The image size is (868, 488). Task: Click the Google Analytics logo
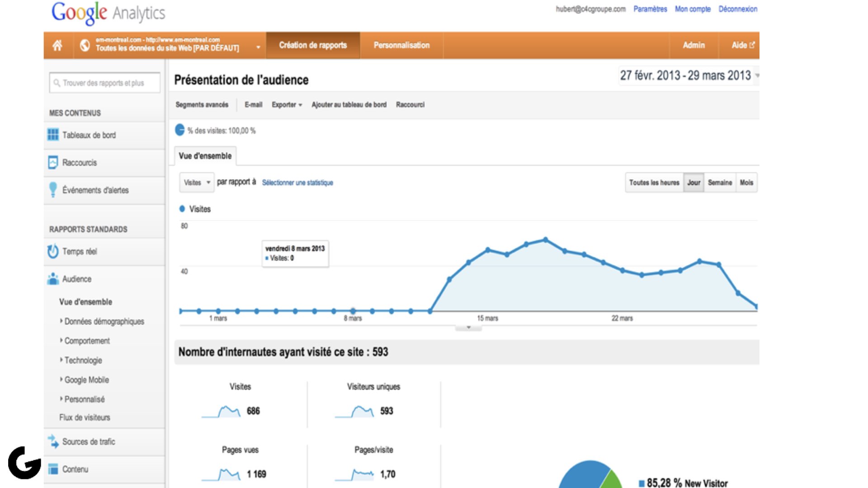coord(108,13)
